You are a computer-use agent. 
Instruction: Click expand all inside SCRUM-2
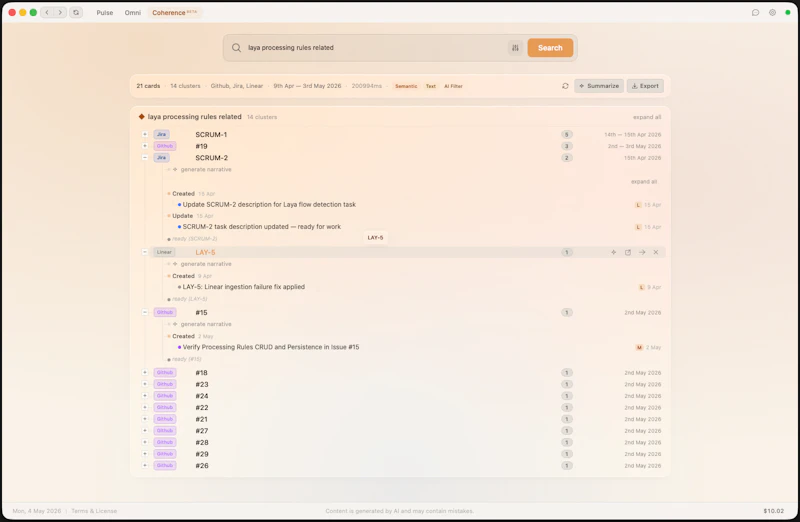(x=644, y=182)
